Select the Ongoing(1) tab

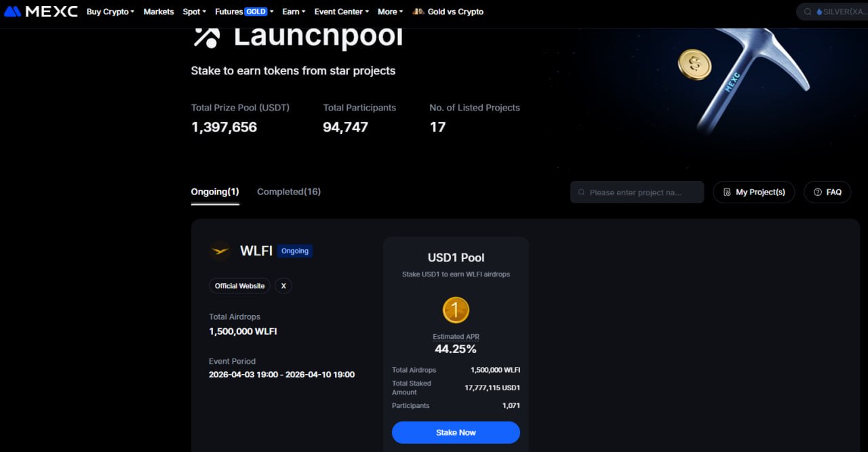[215, 192]
